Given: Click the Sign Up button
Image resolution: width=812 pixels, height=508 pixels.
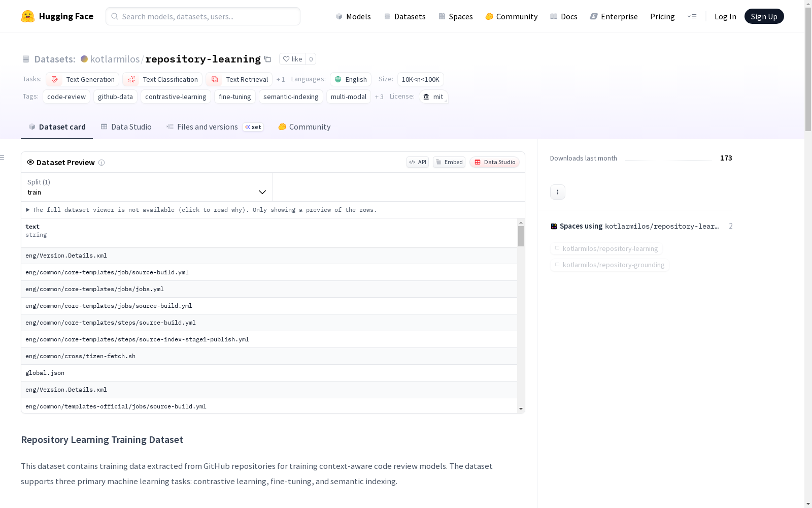Looking at the screenshot, I should 764,16.
